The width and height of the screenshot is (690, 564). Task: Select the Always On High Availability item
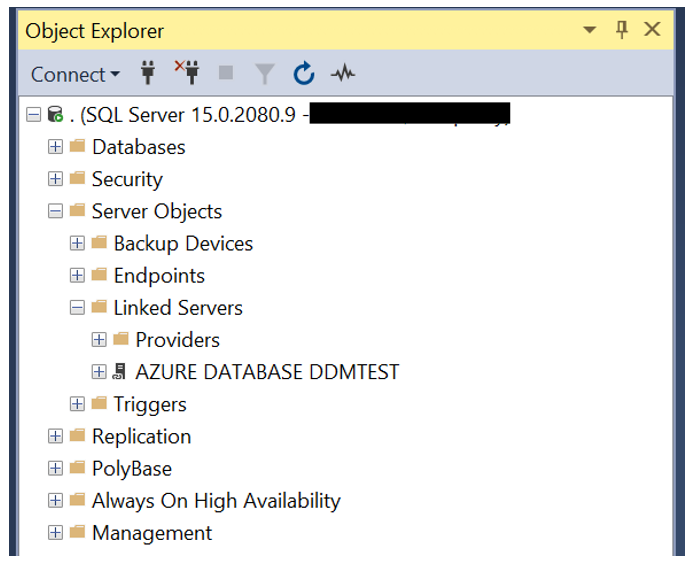click(x=215, y=501)
